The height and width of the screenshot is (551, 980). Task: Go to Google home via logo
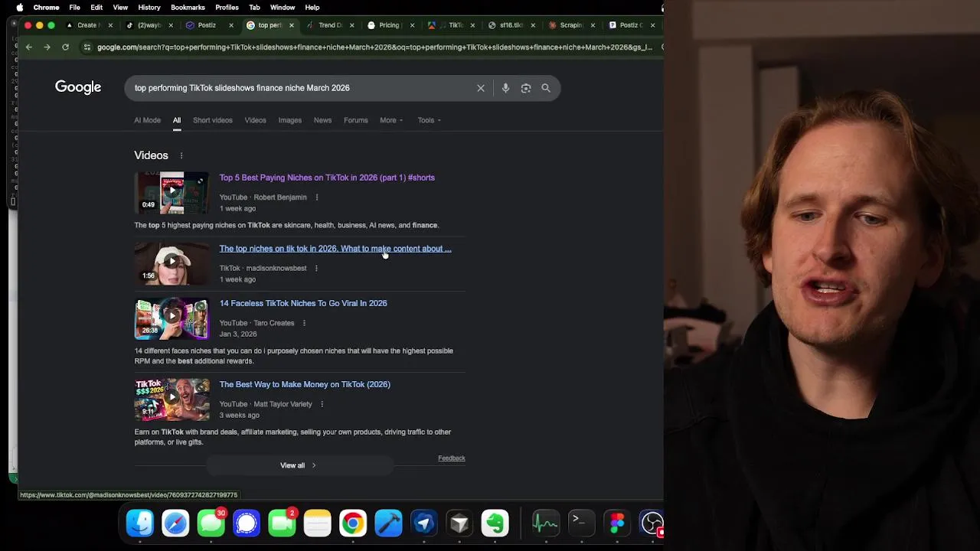pyautogui.click(x=78, y=87)
